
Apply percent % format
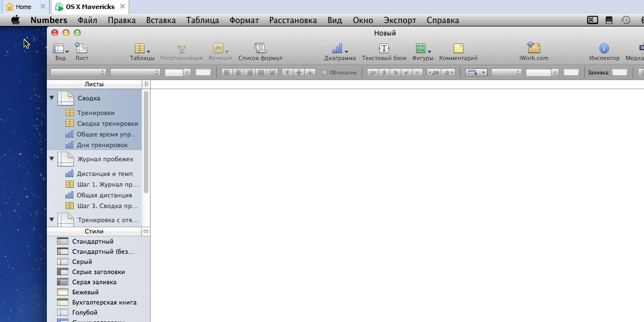tap(395, 73)
